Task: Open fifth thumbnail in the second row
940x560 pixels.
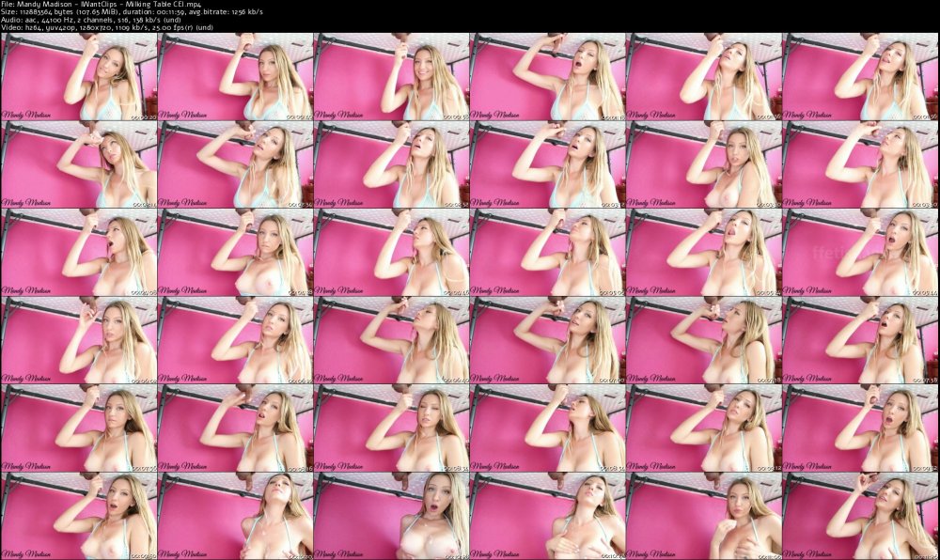Action: [702, 164]
